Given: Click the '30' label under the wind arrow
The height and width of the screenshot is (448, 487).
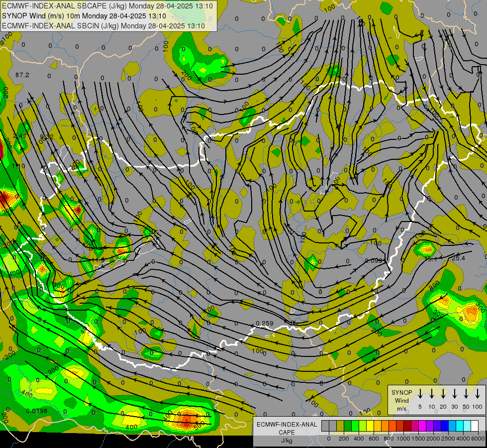Looking at the screenshot, I should click(454, 407).
